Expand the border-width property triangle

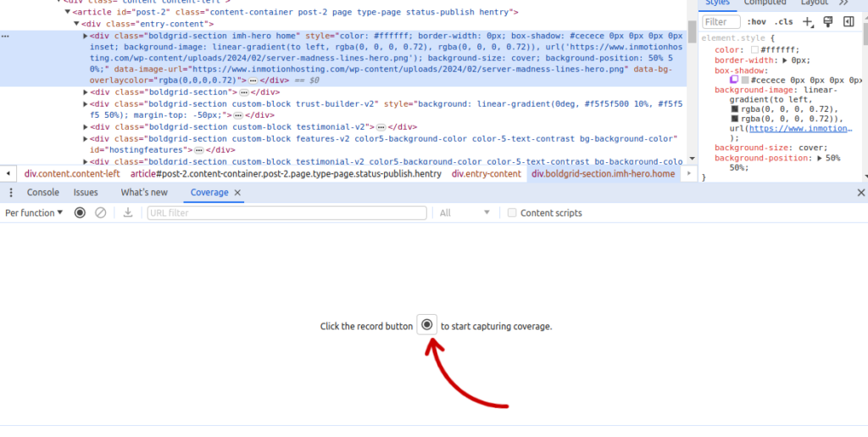tap(784, 60)
